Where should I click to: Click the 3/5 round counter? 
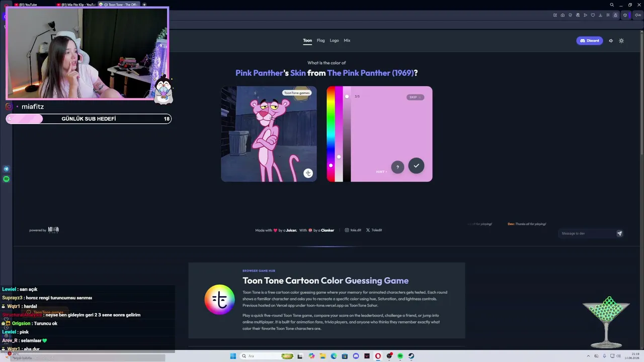click(357, 97)
